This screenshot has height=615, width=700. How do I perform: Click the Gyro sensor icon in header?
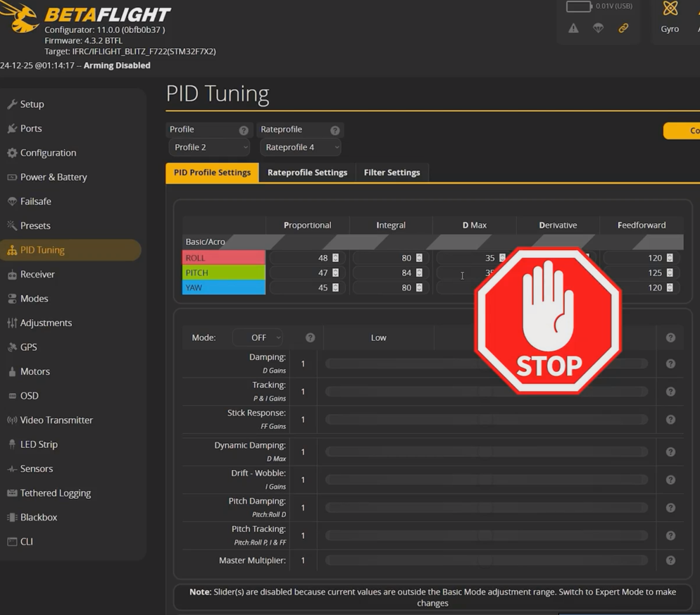point(670,10)
